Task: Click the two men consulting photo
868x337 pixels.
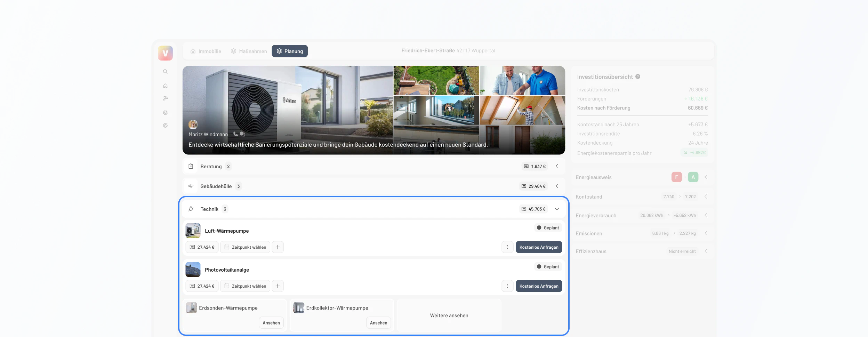Action: point(522,80)
